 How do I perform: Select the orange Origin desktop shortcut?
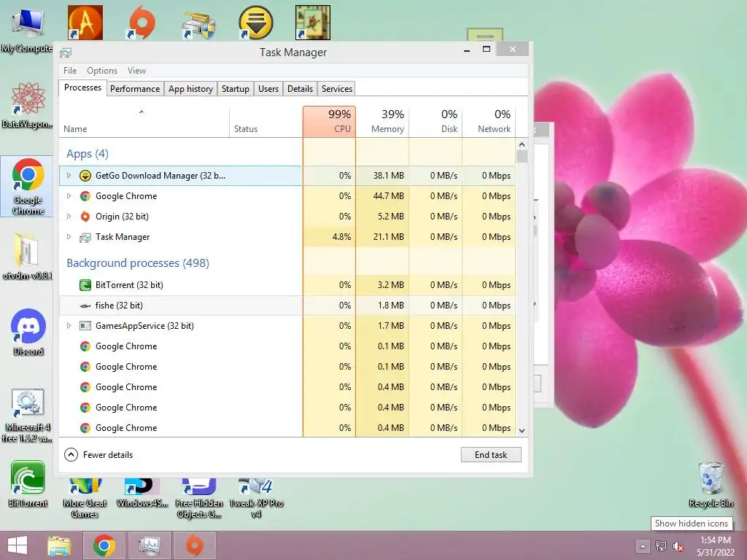142,23
